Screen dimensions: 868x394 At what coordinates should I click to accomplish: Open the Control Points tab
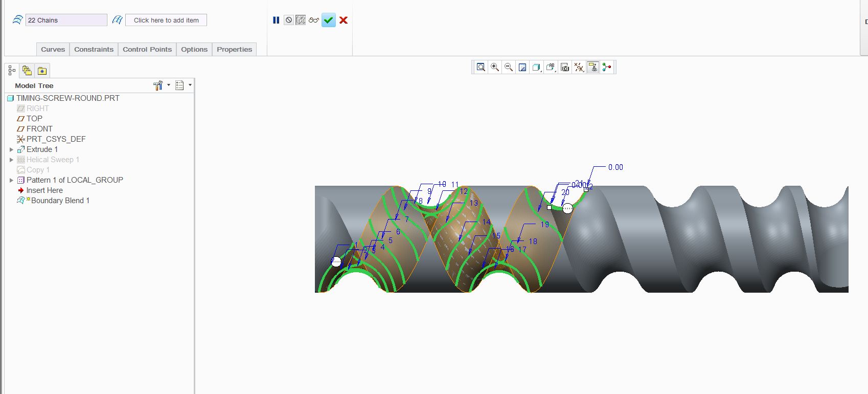[147, 49]
